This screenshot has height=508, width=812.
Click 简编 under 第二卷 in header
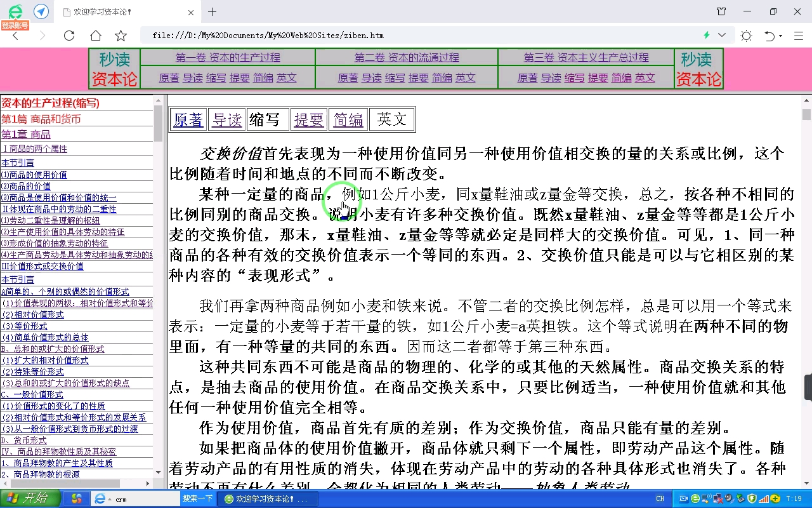click(x=442, y=77)
